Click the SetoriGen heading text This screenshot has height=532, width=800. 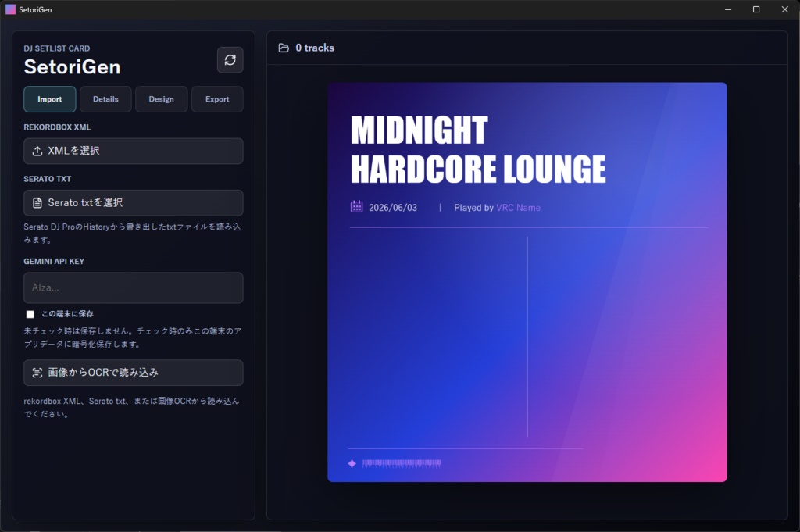click(73, 67)
